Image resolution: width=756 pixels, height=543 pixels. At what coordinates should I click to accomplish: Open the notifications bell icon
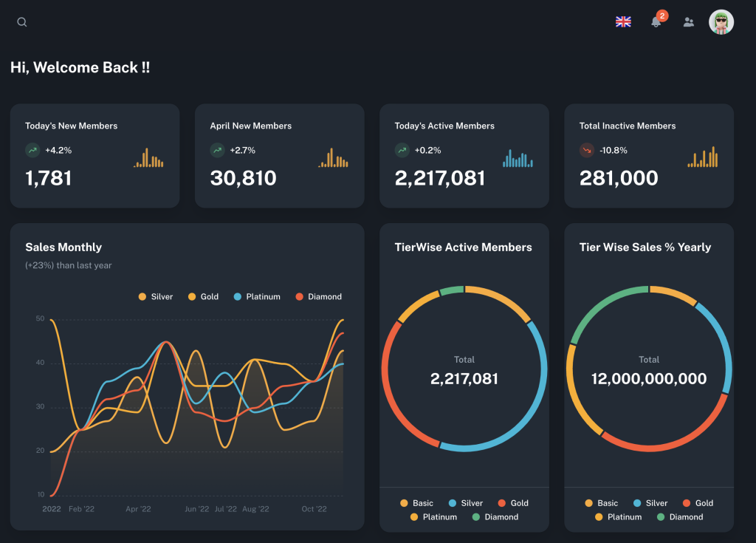(656, 21)
